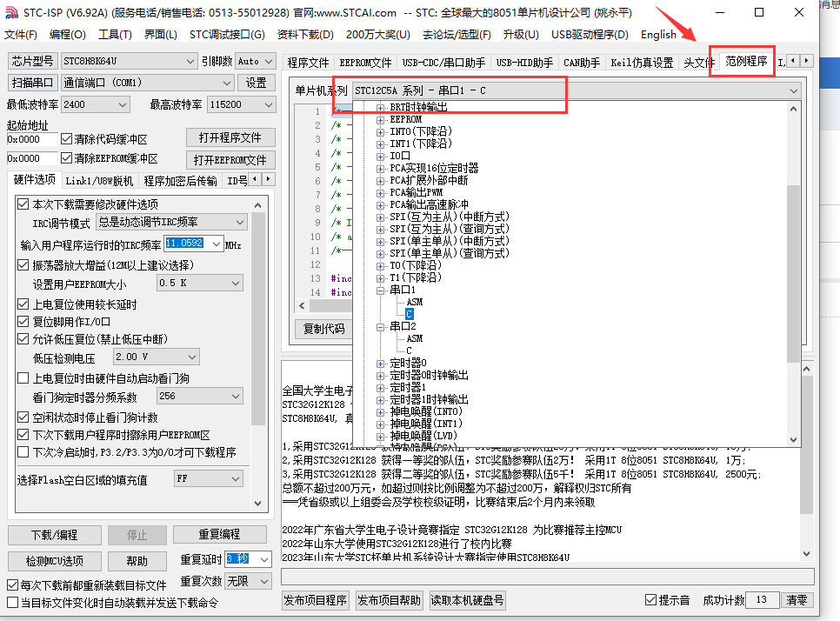840x621 pixels.
Task: Enable 当目标文件变化时自动装载 checkbox
Action: click(12, 602)
